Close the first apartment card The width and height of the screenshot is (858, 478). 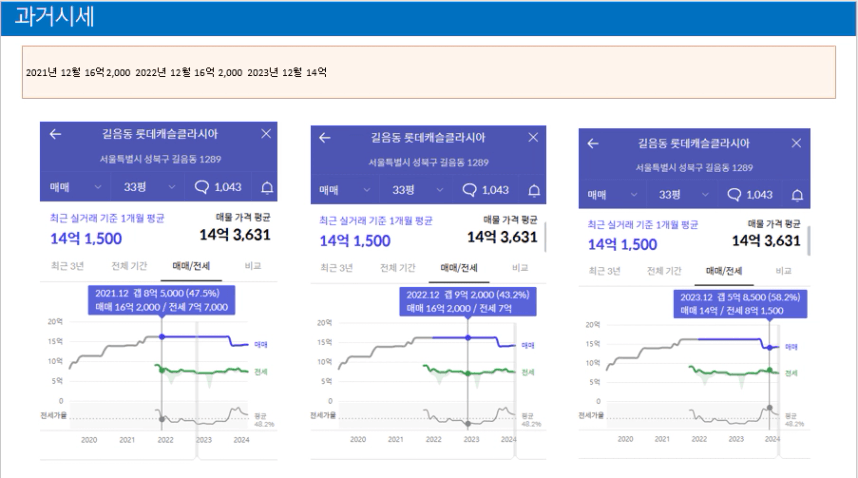pos(266,133)
